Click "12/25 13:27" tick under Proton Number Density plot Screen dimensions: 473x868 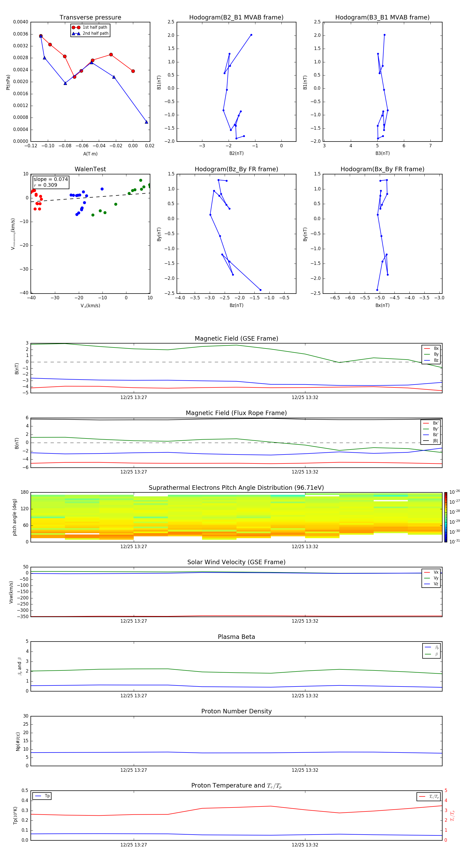coord(134,770)
